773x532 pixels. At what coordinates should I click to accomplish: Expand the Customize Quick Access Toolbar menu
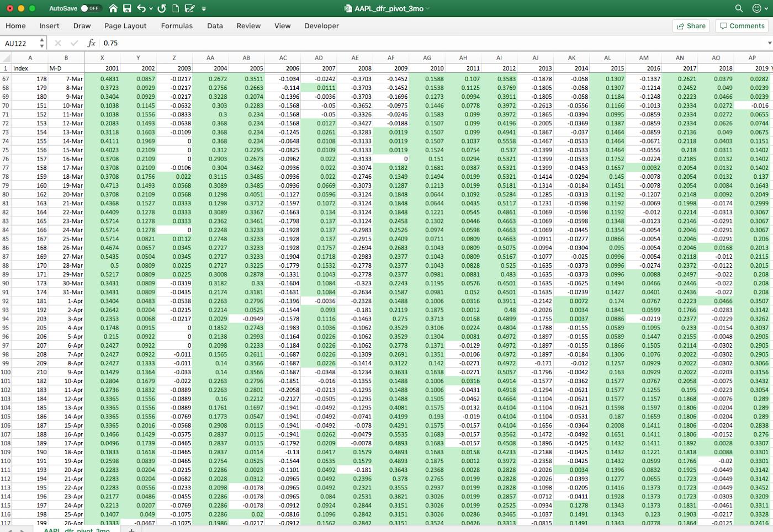point(204,9)
